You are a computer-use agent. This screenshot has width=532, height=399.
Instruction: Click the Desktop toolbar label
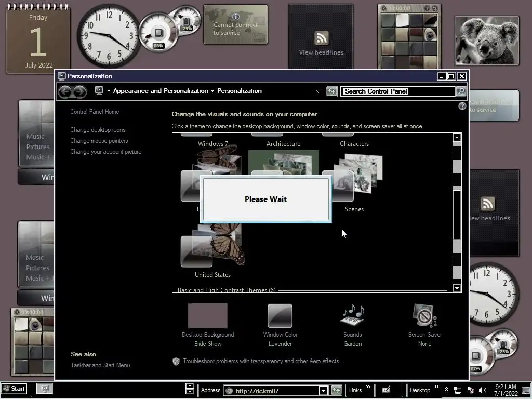[x=420, y=390]
